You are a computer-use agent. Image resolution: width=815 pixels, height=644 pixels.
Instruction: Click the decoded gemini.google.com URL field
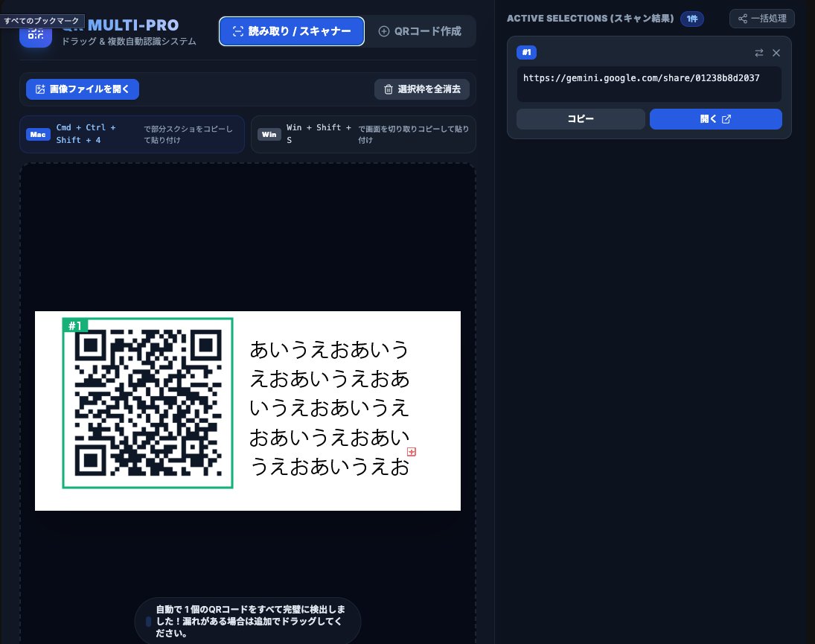(649, 83)
